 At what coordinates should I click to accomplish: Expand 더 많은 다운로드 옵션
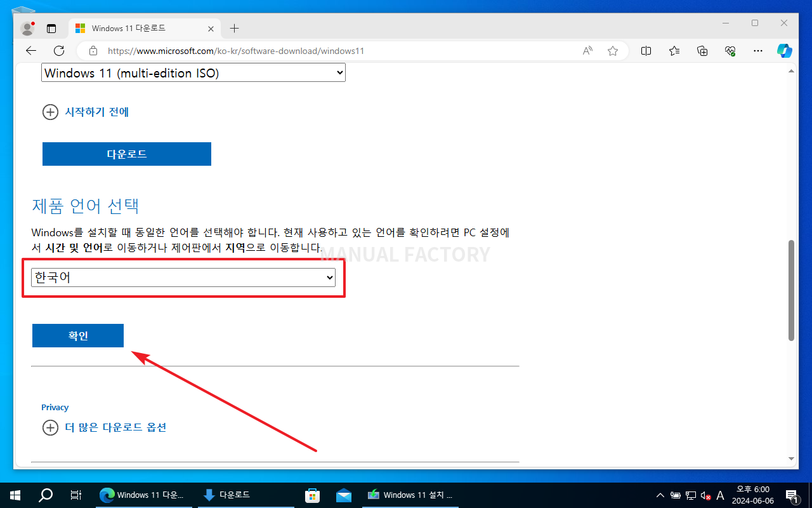[x=104, y=427]
